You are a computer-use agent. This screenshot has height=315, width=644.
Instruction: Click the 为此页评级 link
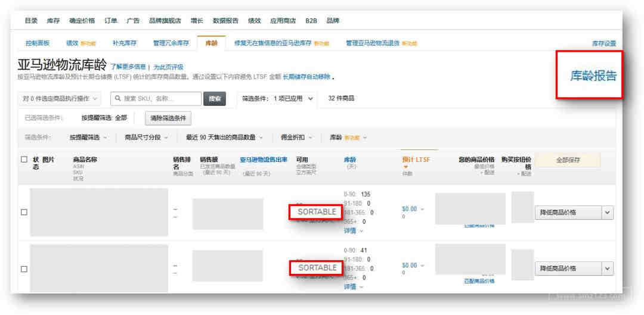168,67
